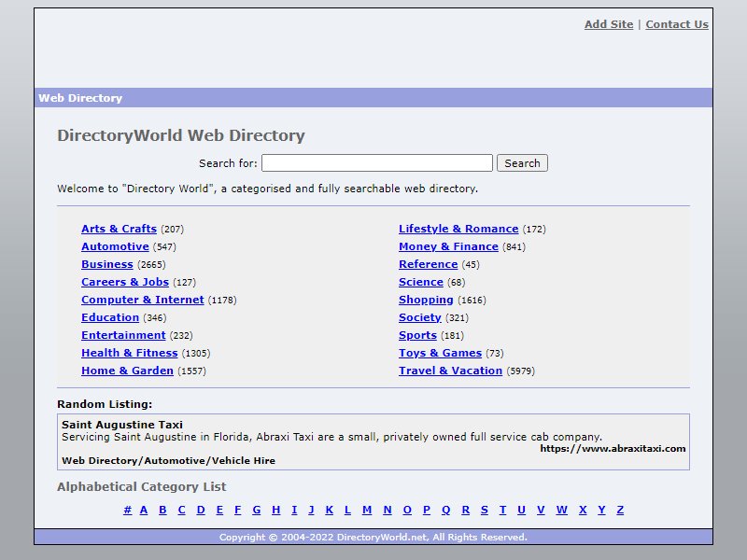Open the Add Site link
Screen dimensions: 747x560
click(x=609, y=24)
